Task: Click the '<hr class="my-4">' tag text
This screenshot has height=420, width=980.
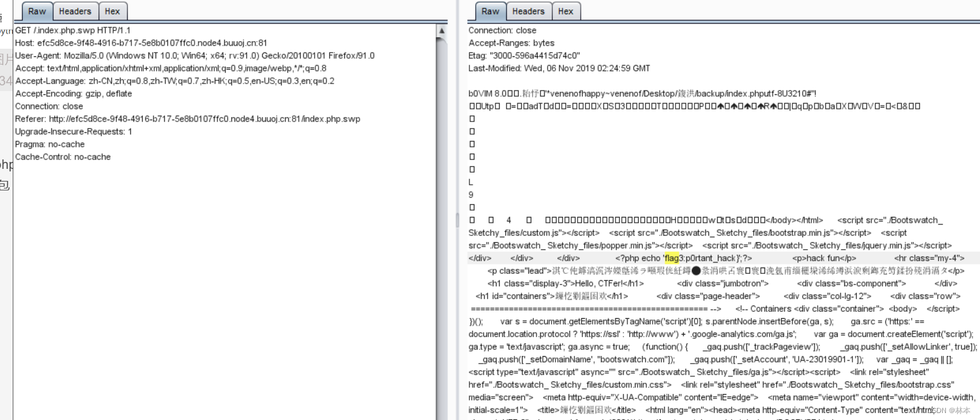Action: point(929,258)
